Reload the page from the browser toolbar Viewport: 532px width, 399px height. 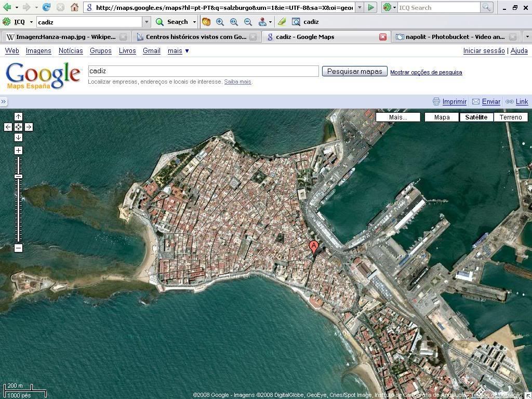(46, 7)
